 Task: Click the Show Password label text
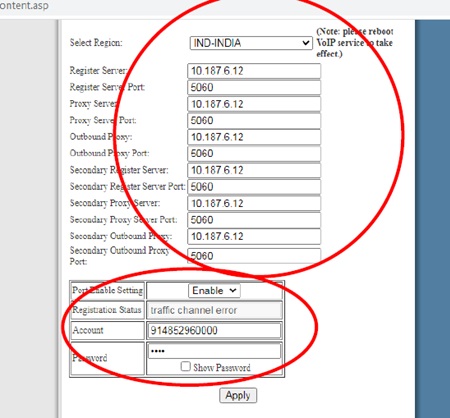tap(222, 368)
